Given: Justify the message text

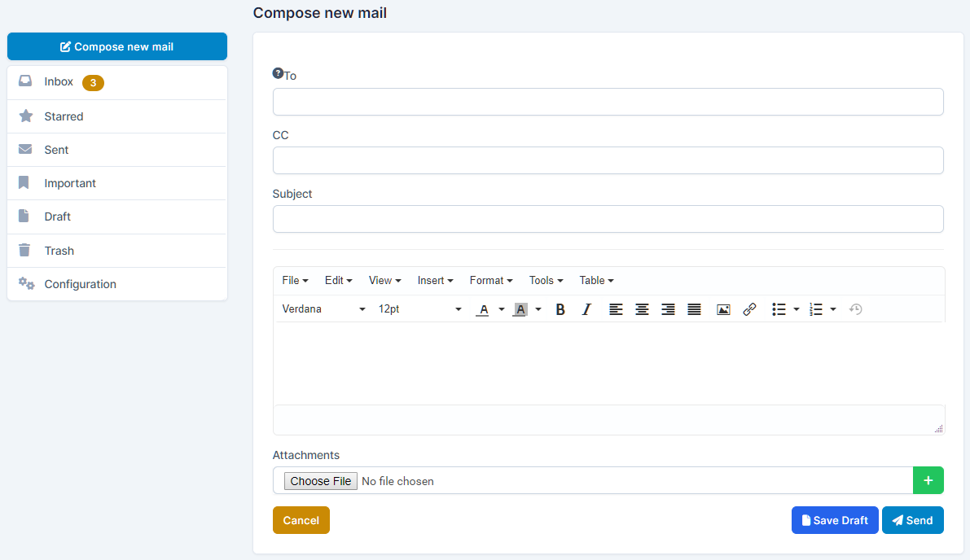Looking at the screenshot, I should 694,309.
